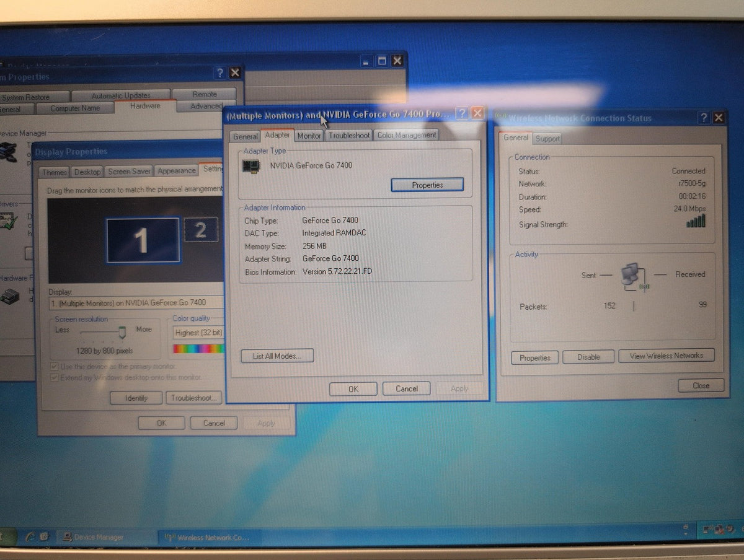Viewport: 744px width, 560px height.
Task: Click network name 'r7500-5g' value
Action: pyautogui.click(x=692, y=183)
